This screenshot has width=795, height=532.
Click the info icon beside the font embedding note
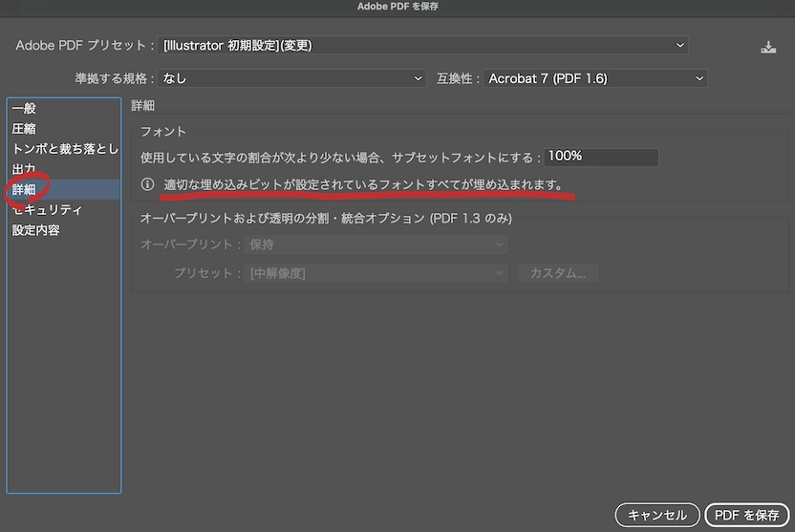tap(147, 184)
